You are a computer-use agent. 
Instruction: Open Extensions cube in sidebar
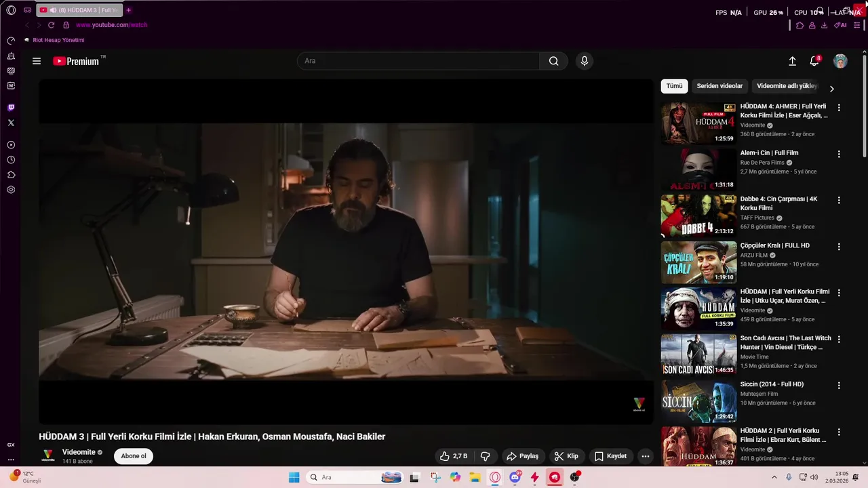(x=11, y=175)
